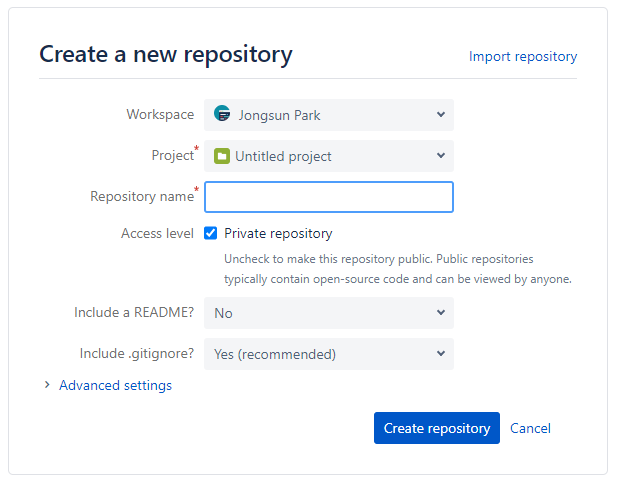The height and width of the screenshot is (486, 620).
Task: Cancel repository creation
Action: click(x=530, y=428)
